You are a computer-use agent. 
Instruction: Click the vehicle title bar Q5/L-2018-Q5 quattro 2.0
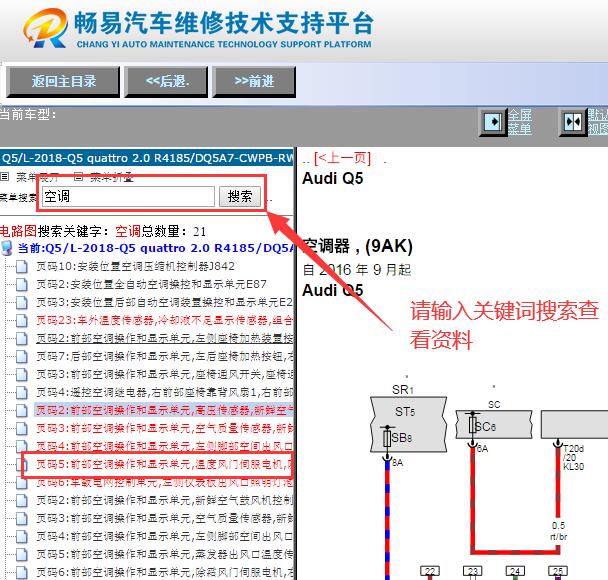tap(147, 158)
